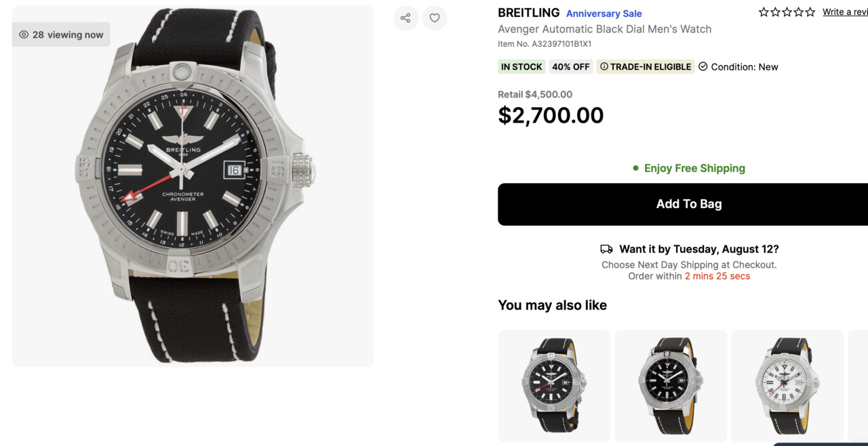
Task: Click the IN STOCK badge
Action: (521, 66)
